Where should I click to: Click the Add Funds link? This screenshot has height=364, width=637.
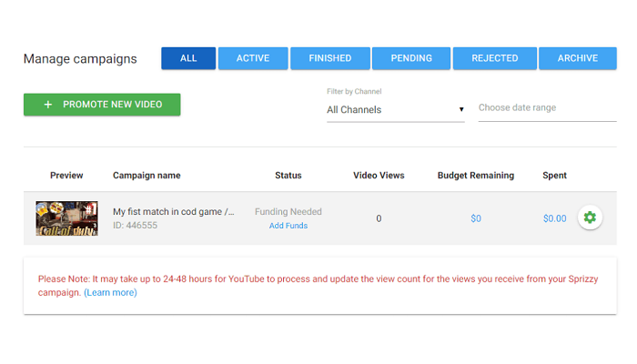[x=288, y=226]
